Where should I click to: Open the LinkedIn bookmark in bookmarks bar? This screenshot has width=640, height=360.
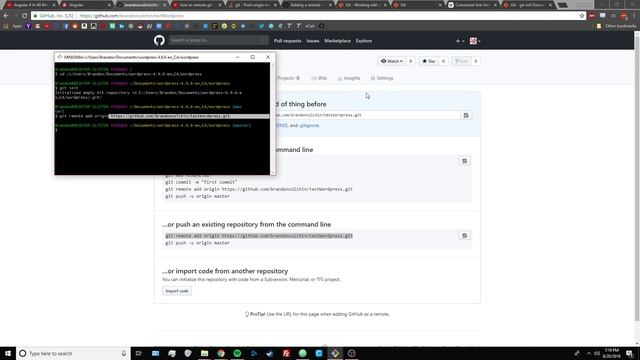point(122,26)
